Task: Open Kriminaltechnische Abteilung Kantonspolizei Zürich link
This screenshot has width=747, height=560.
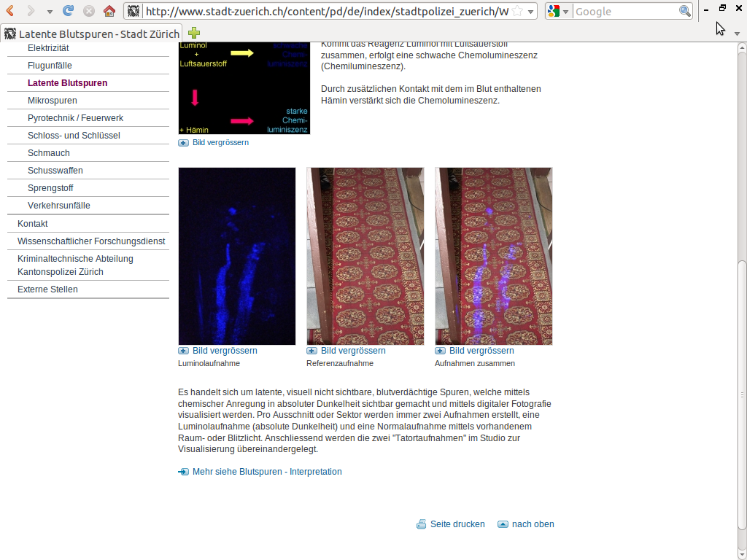Action: click(75, 265)
